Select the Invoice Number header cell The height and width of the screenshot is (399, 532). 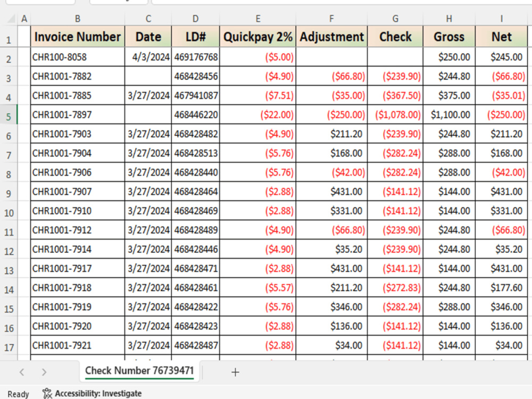(77, 37)
